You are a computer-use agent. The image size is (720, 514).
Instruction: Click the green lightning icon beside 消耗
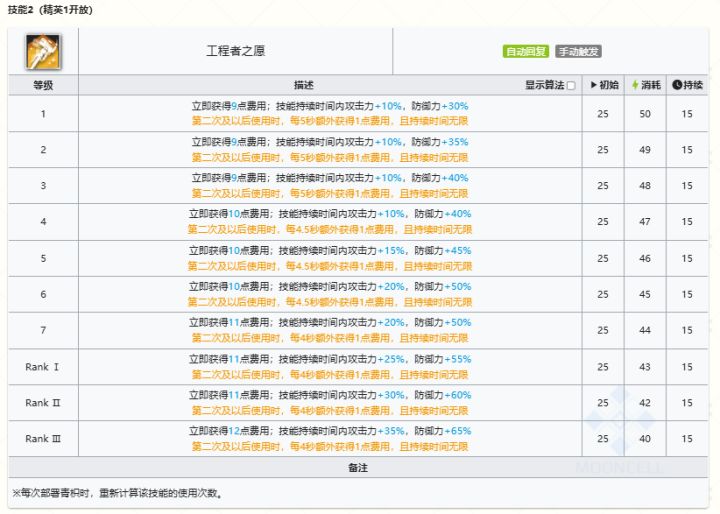[x=636, y=85]
